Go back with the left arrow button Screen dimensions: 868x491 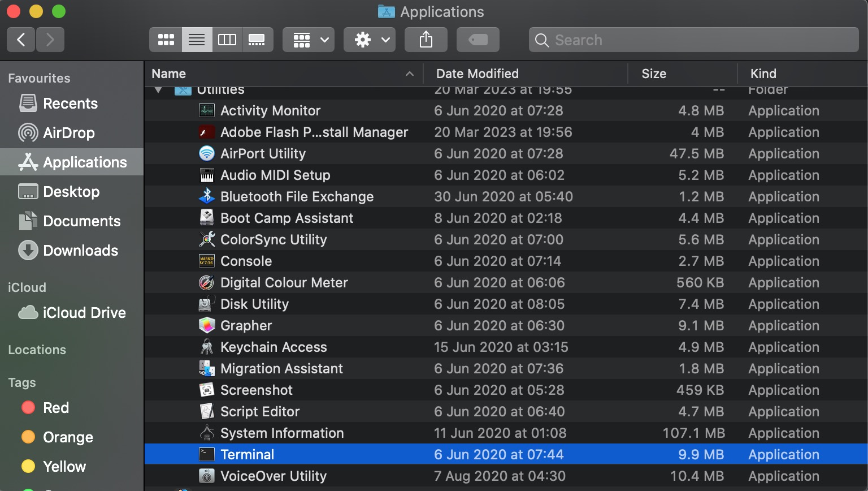21,40
